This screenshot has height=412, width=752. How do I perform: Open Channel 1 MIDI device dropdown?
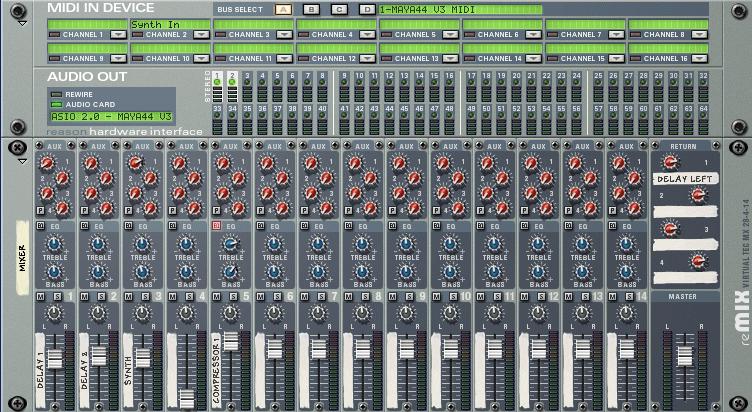pyautogui.click(x=118, y=35)
